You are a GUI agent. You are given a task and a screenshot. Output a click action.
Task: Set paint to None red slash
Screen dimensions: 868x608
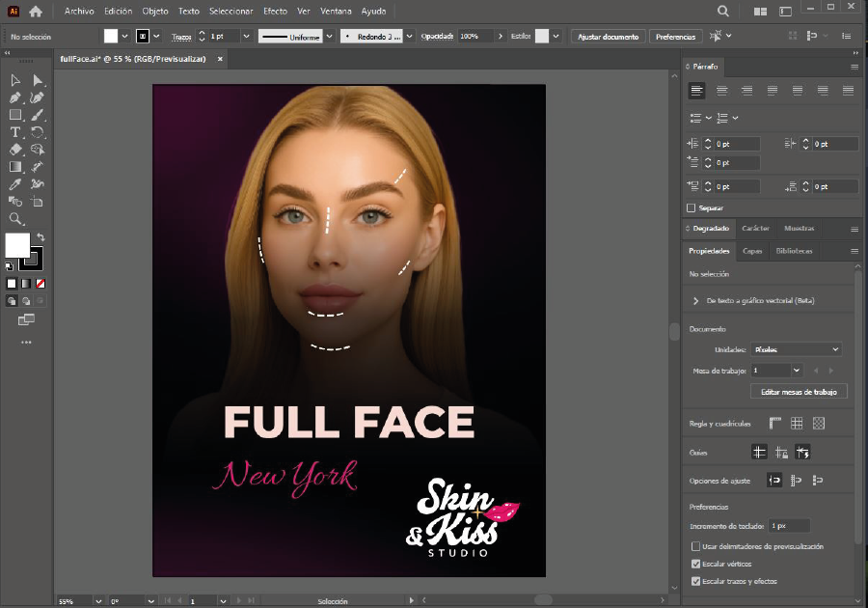[41, 284]
